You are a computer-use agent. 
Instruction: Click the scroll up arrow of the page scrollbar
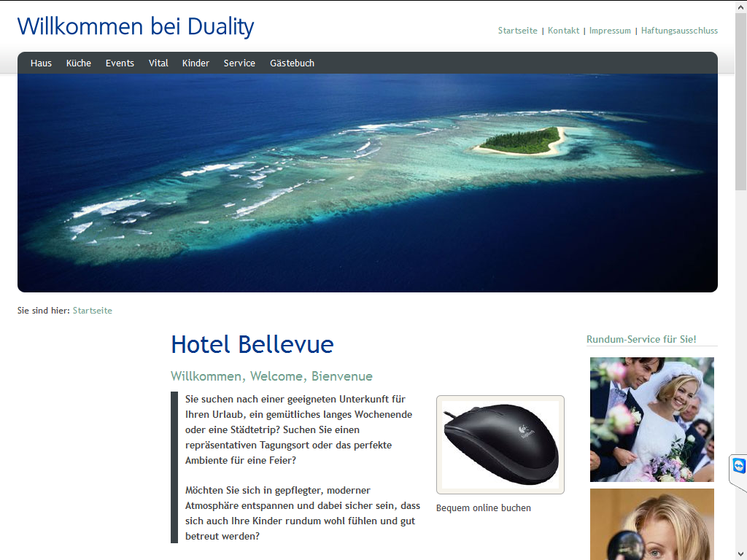click(x=741, y=7)
